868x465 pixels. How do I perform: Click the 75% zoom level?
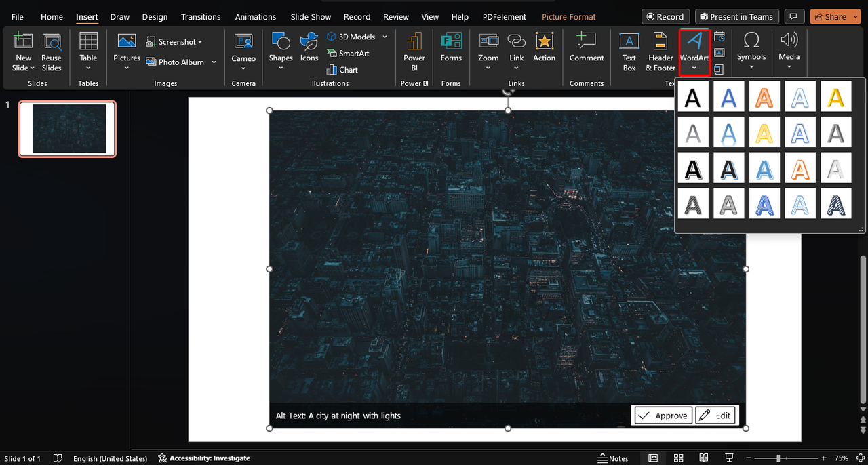[842, 458]
